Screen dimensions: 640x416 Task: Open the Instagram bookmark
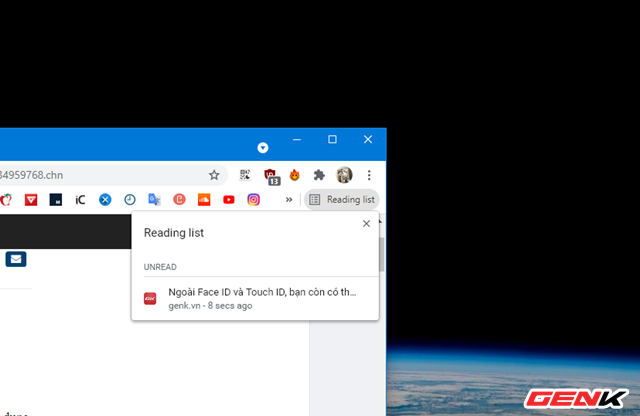(x=254, y=200)
